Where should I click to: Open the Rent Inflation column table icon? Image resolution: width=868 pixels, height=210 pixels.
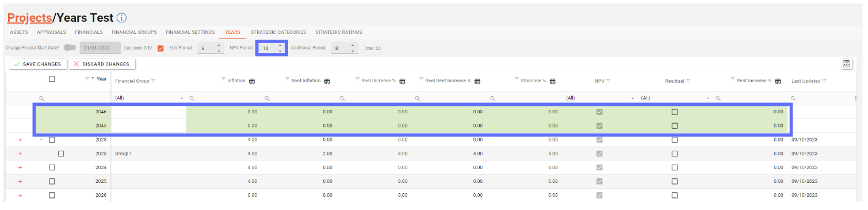pos(327,81)
